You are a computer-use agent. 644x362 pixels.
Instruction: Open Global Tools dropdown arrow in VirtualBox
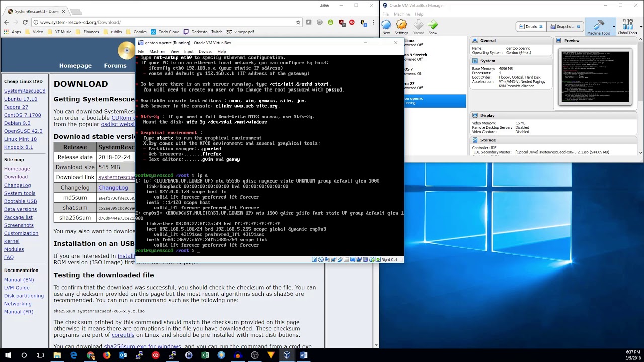[641, 27]
